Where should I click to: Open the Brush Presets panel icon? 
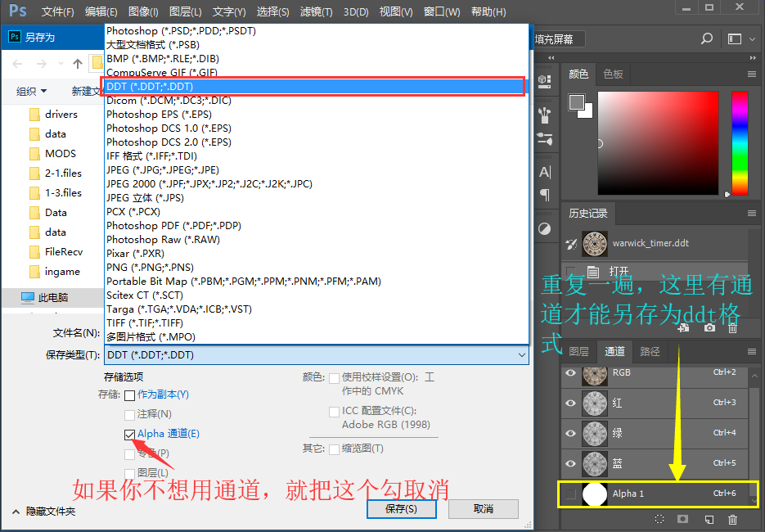point(544,115)
